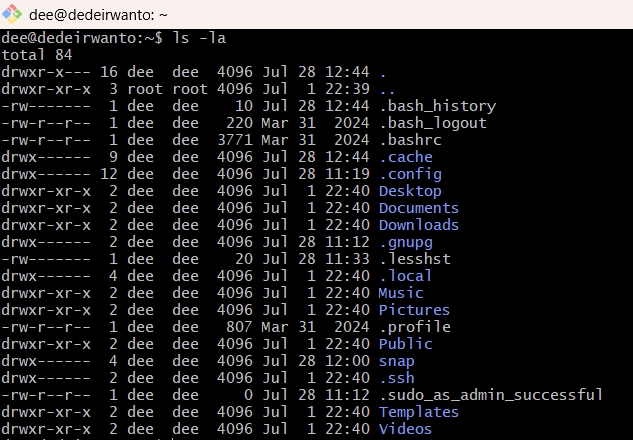Select the .lesshst file name
Image resolution: width=633 pixels, height=440 pixels.
pyautogui.click(x=415, y=259)
